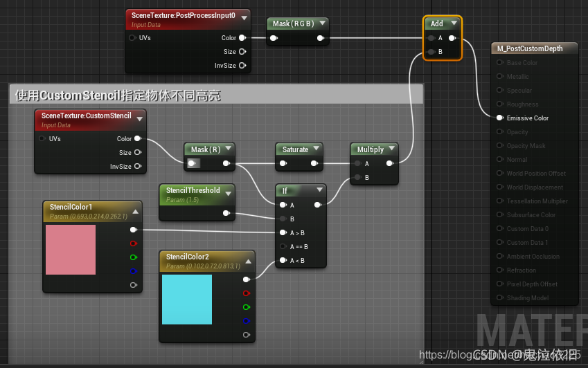
Task: Click the cyan StencilColor2 color swatch
Action: (187, 300)
